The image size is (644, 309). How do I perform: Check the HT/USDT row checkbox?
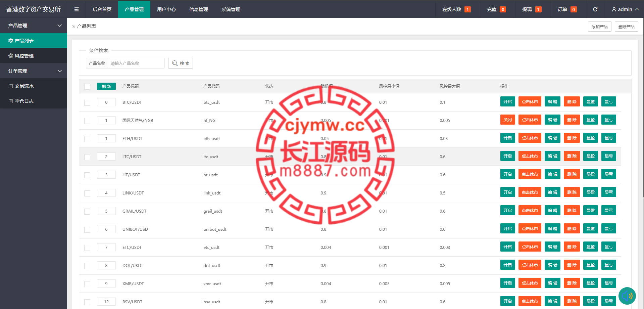click(x=87, y=175)
